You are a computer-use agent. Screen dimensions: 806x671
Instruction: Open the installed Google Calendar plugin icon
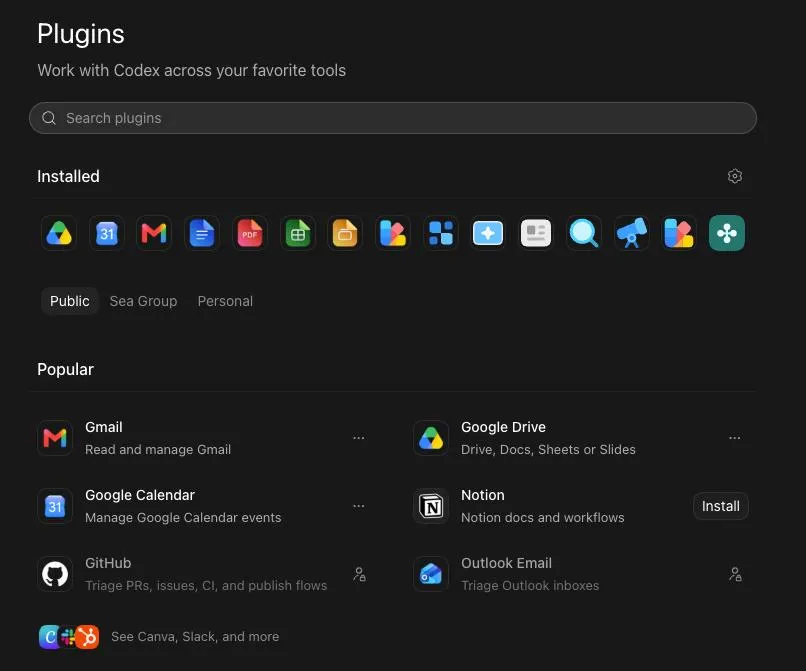point(107,233)
